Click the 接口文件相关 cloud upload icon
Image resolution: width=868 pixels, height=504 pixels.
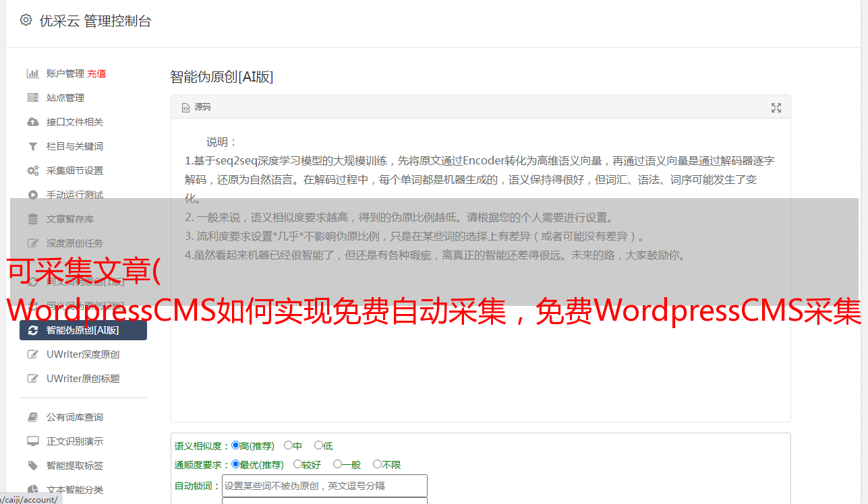point(32,122)
